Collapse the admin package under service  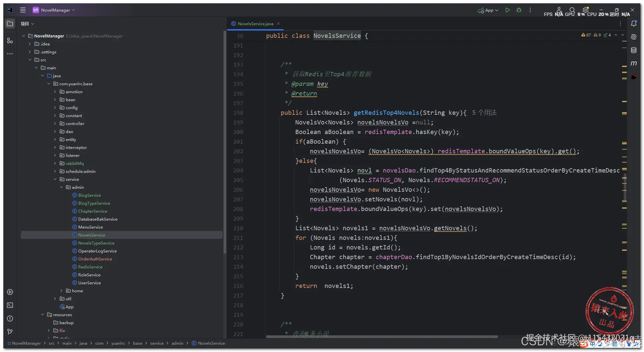point(61,187)
